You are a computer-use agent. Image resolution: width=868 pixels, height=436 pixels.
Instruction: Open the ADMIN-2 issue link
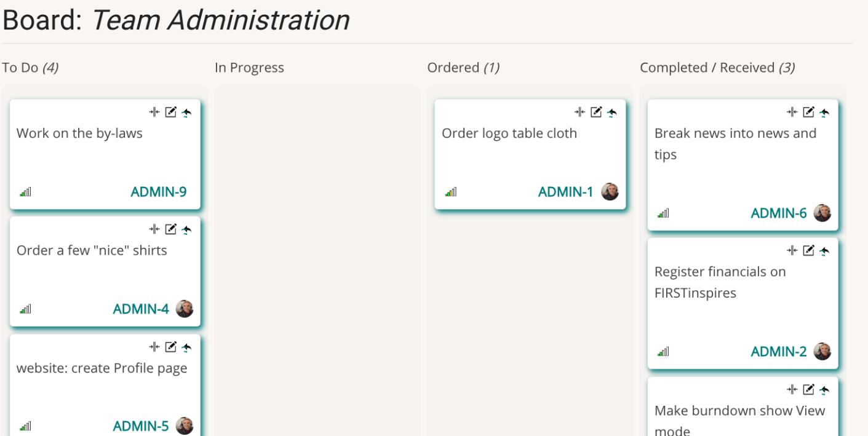pyautogui.click(x=779, y=352)
